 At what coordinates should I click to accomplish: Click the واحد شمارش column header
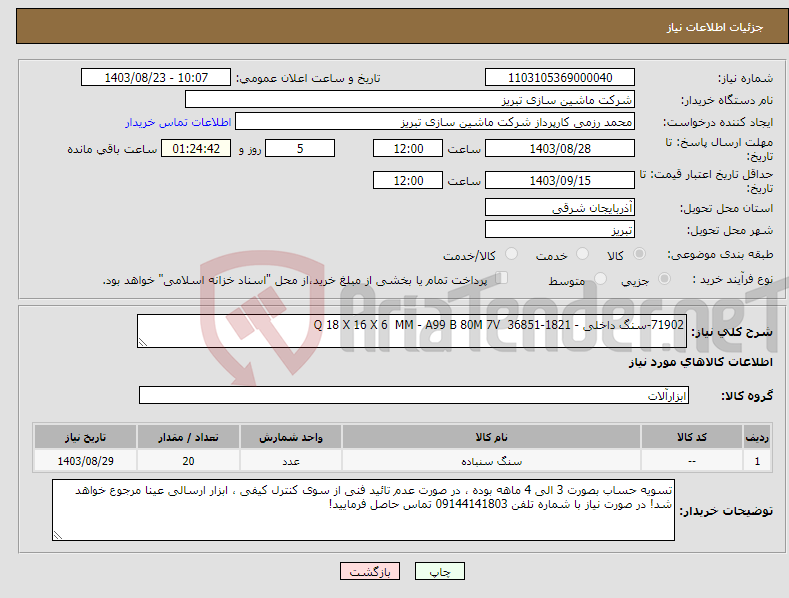(x=291, y=437)
